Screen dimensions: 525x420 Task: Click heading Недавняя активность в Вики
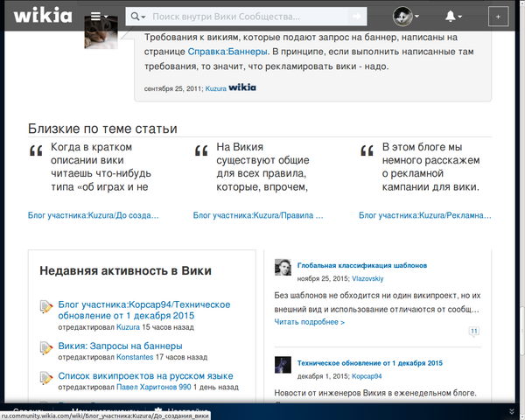coord(125,270)
